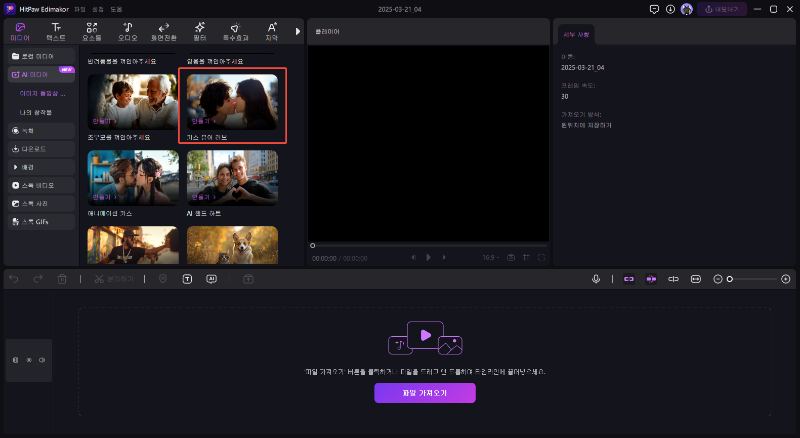The height and width of the screenshot is (438, 800).
Task: Open the 녹화 (Record) sidebar section
Action: click(41, 131)
